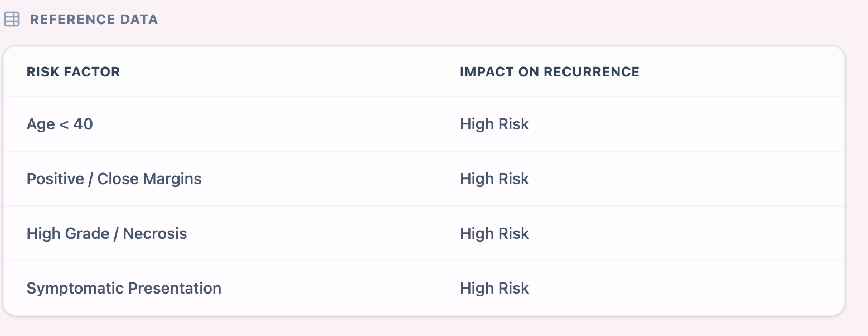Click the Risk Factor column header

[73, 72]
